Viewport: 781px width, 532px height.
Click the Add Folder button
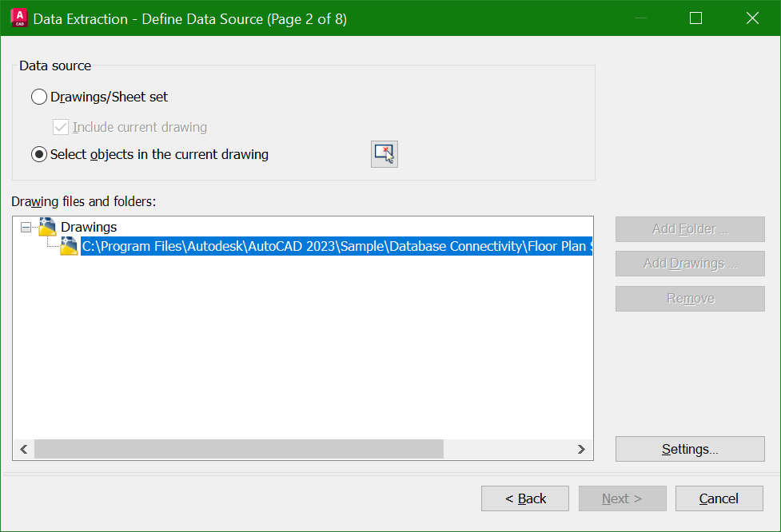coord(690,229)
